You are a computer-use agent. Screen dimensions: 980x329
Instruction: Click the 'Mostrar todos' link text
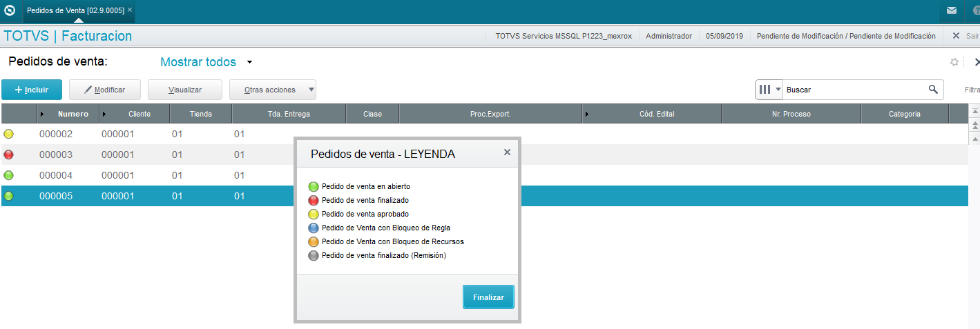pyautogui.click(x=198, y=62)
